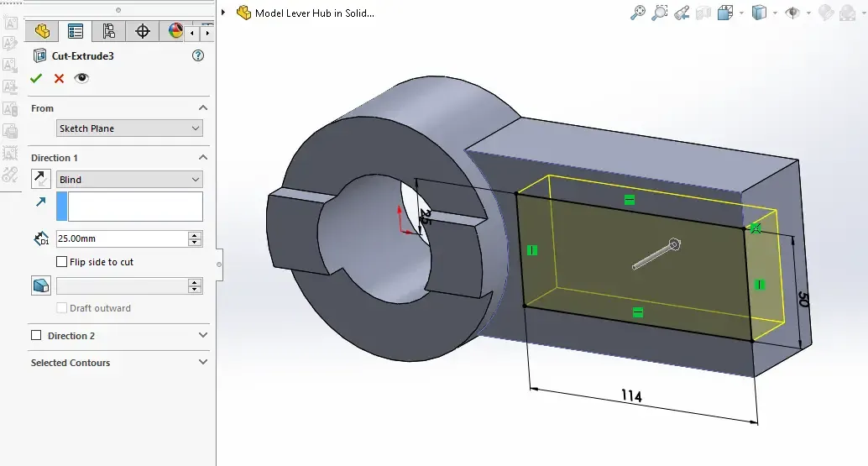Viewport: 868px width, 466px height.
Task: Toggle the Draft On/Off button
Action: pyautogui.click(x=41, y=285)
